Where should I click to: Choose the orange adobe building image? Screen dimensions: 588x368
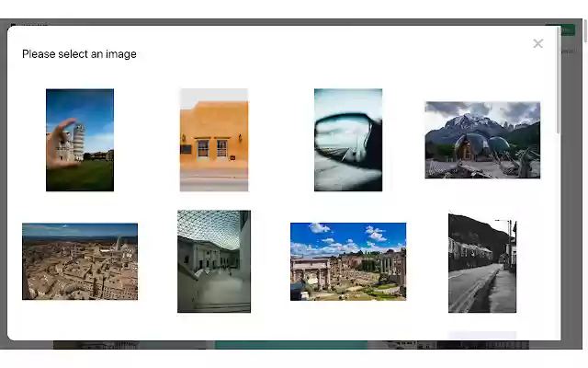tap(214, 140)
